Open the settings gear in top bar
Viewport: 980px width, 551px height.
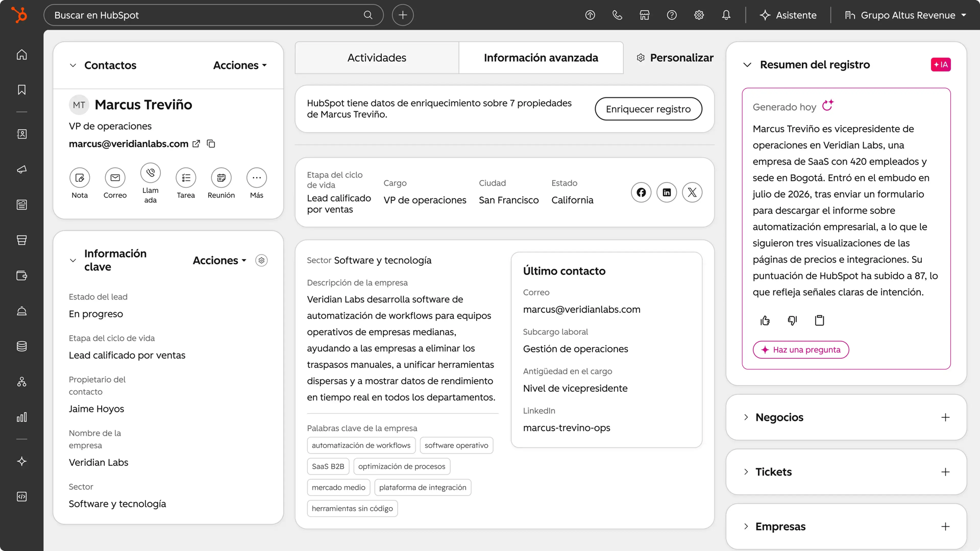click(x=699, y=15)
